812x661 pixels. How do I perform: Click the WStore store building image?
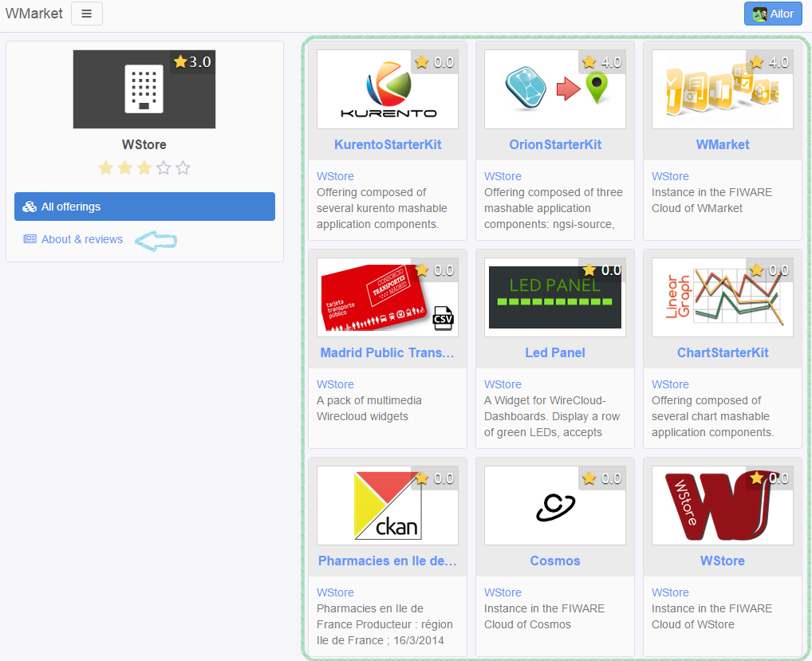[144, 89]
